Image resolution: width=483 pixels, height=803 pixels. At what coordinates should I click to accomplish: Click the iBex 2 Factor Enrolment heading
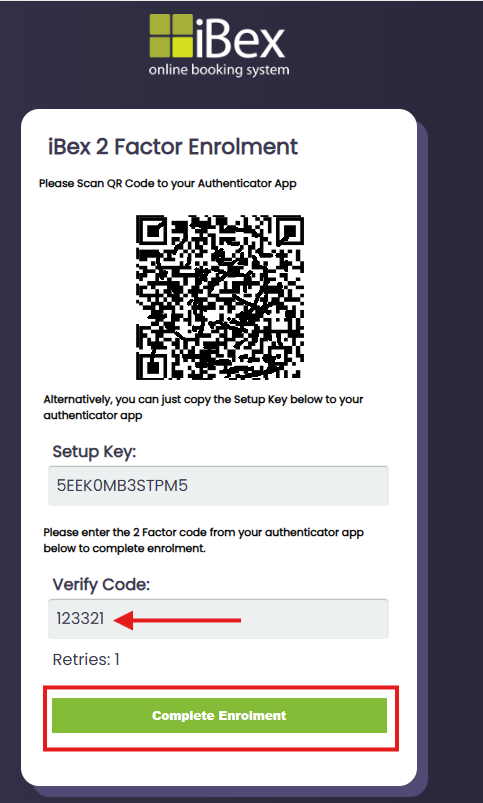point(173,147)
